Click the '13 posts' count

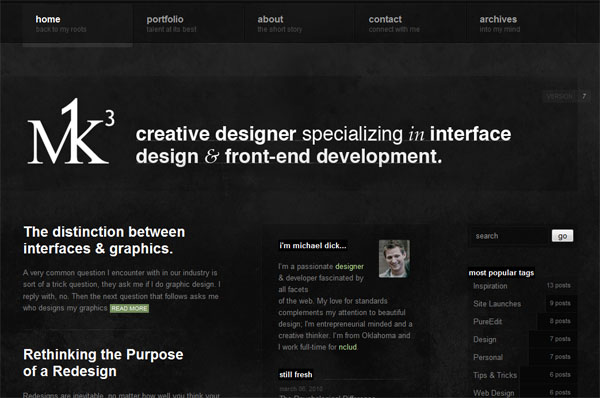(558, 285)
